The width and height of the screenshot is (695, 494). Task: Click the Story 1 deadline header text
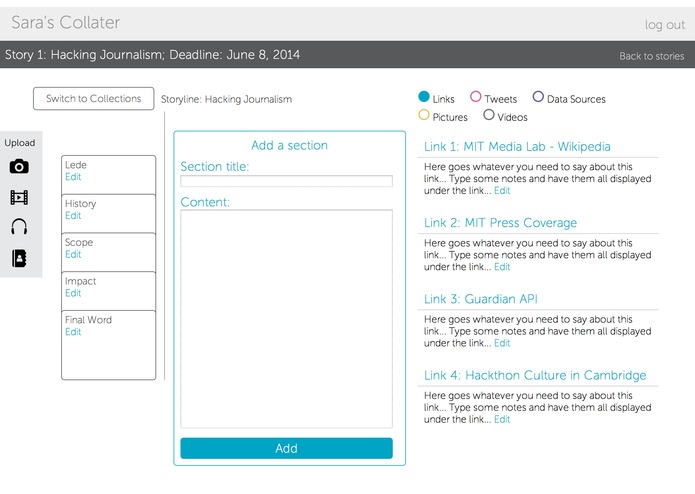point(152,55)
